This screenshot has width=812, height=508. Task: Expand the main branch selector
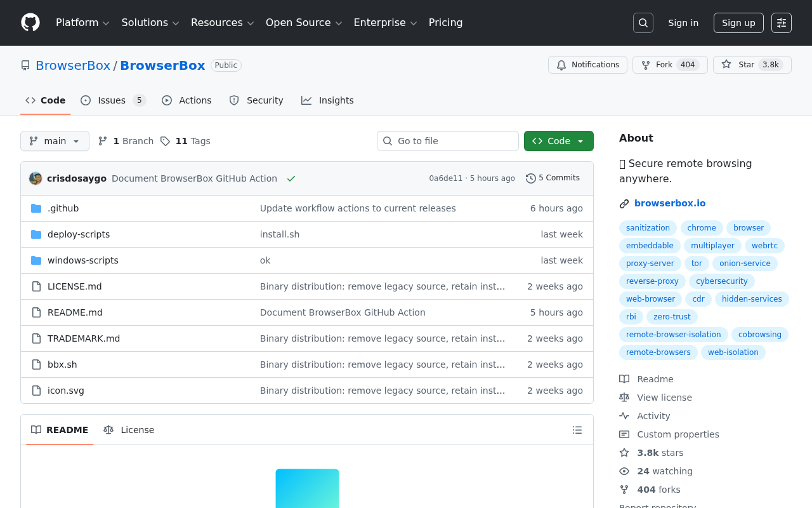pyautogui.click(x=55, y=141)
